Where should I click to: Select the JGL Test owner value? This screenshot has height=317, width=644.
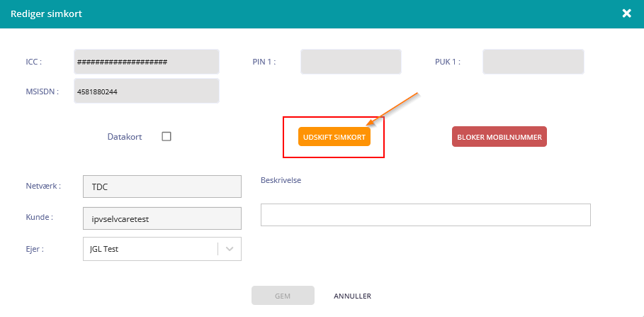(104, 249)
